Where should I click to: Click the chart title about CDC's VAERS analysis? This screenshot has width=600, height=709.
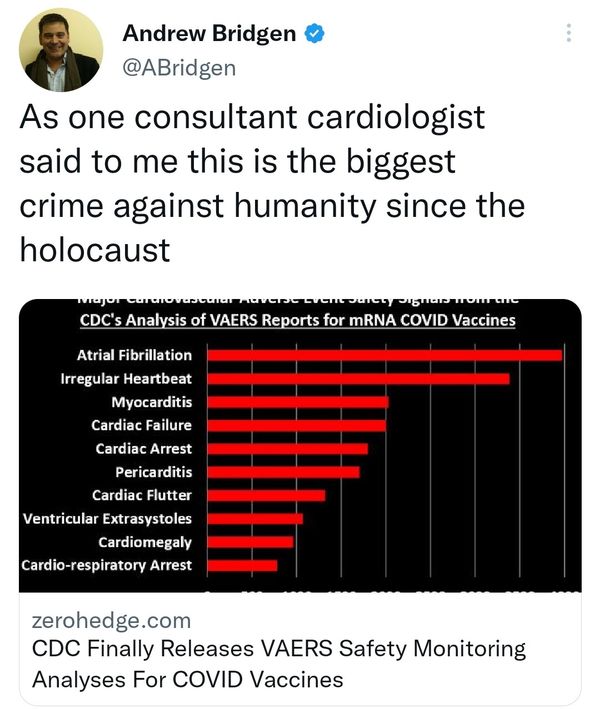pos(298,320)
